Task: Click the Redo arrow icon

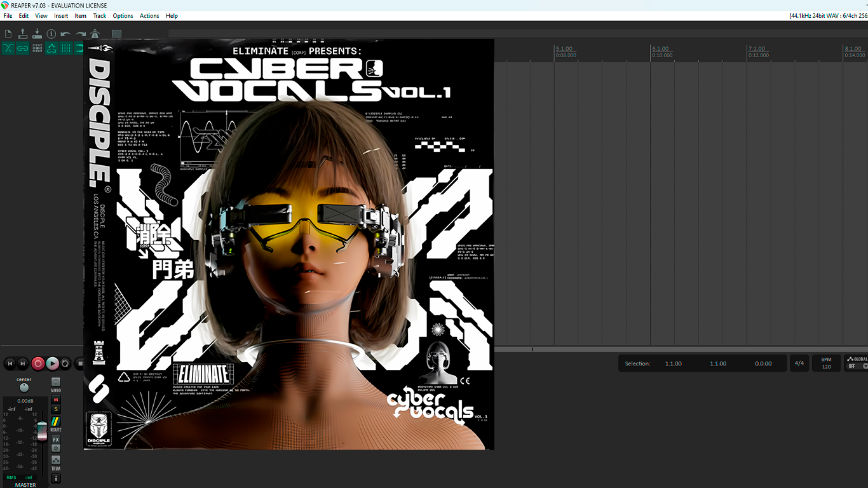Action: [x=80, y=34]
